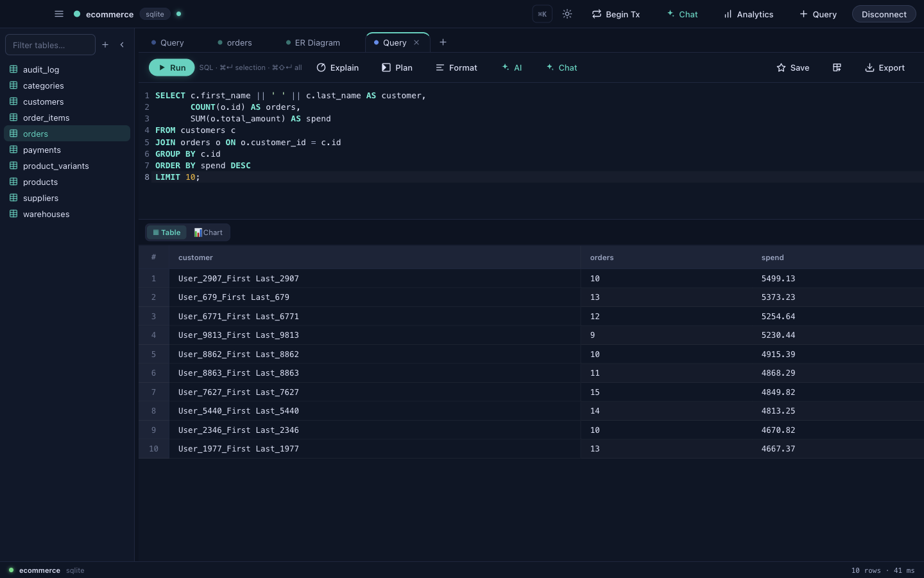Click Plan in query toolbar
924x578 pixels.
coord(397,67)
